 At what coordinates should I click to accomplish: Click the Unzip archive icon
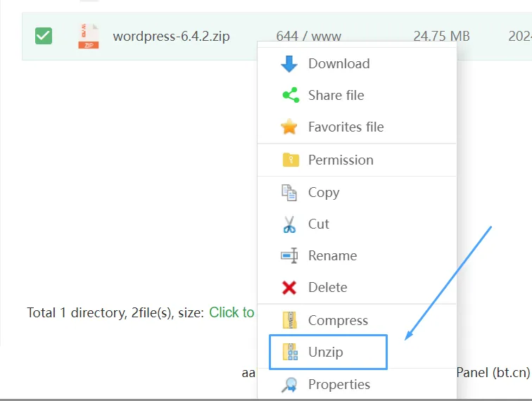(x=290, y=352)
